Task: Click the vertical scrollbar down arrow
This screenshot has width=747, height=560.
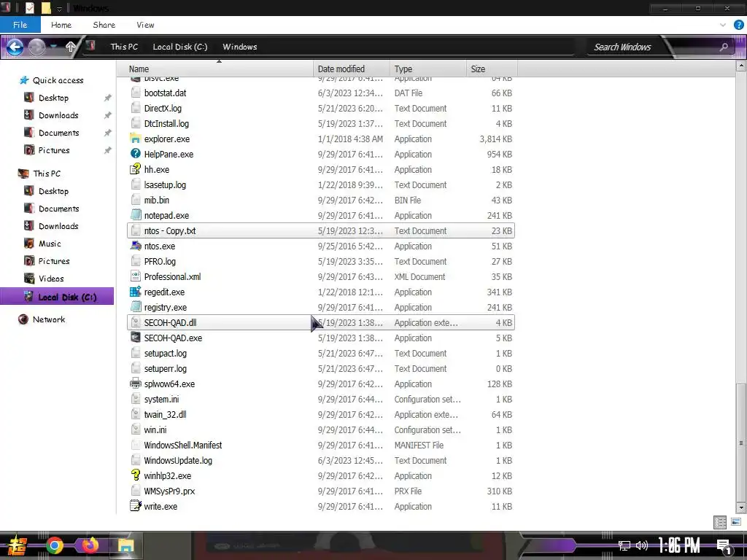Action: 741,508
